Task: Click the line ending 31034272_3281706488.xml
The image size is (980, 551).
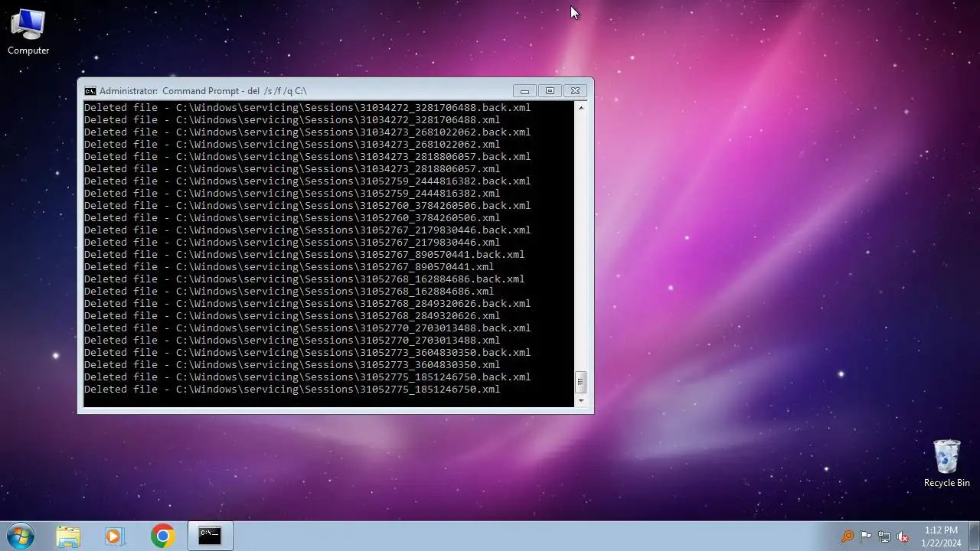Action: pos(292,120)
